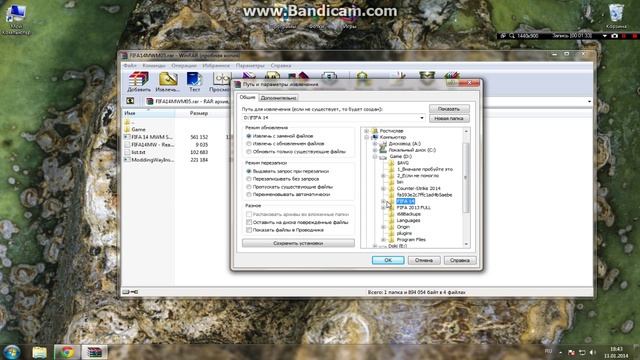Click the Тест (Test) toolbar icon in WinRAR
This screenshot has height=360, width=640.
pyautogui.click(x=194, y=82)
